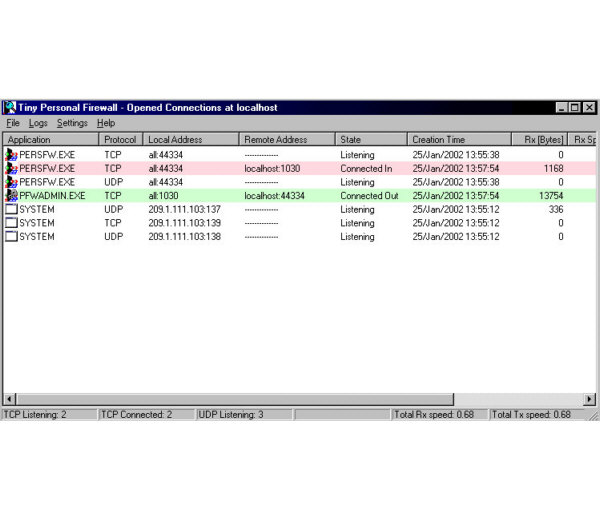Sort by the State column header

[x=371, y=139]
